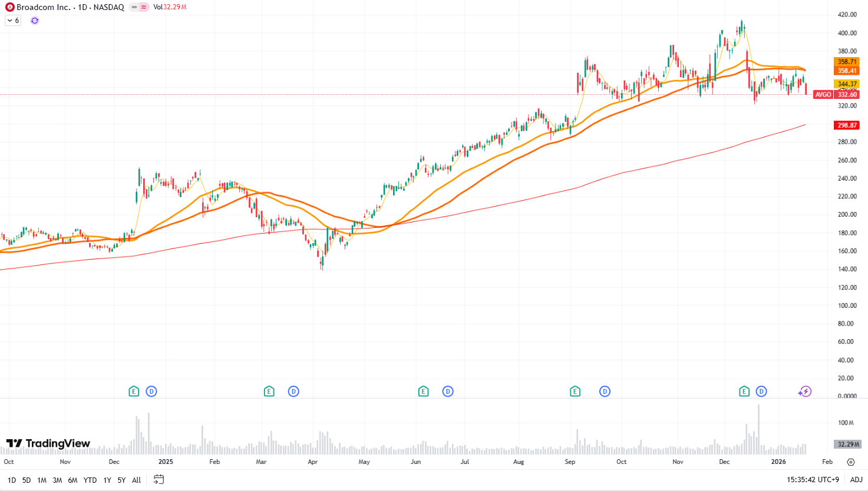Click the 420.00 price scale value
Viewport: 868px width, 491px height.
[847, 15]
